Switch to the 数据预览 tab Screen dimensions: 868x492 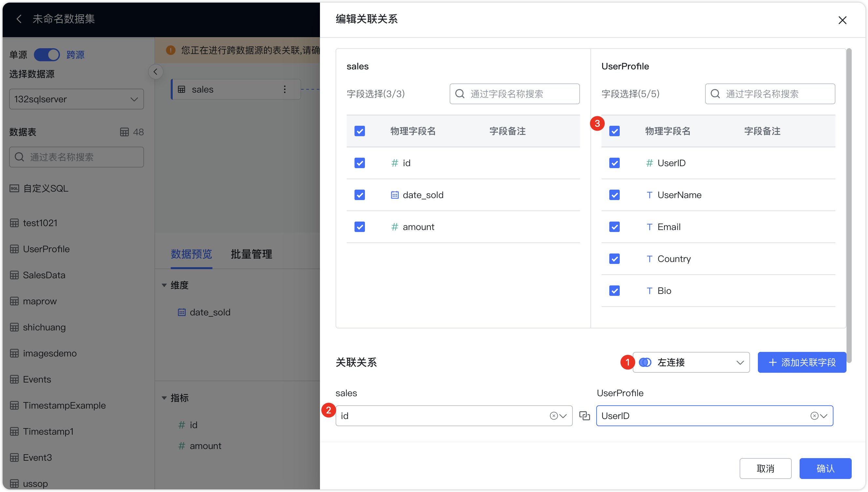[x=191, y=254]
